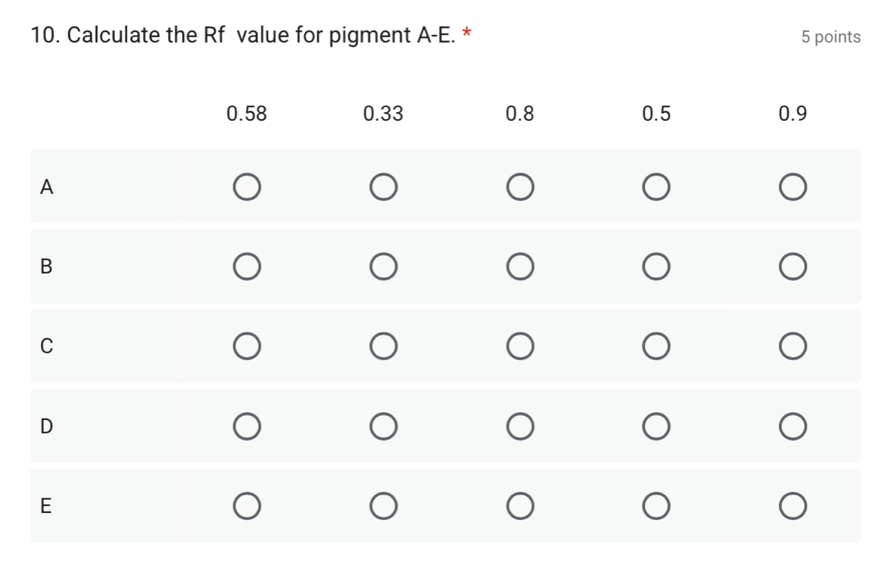This screenshot has width=879, height=588.
Task: Choose 0.8 for pigment E
Action: [x=519, y=506]
